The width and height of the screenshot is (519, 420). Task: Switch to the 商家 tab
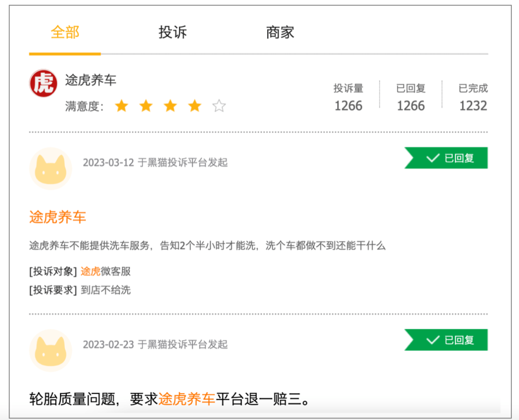click(280, 33)
